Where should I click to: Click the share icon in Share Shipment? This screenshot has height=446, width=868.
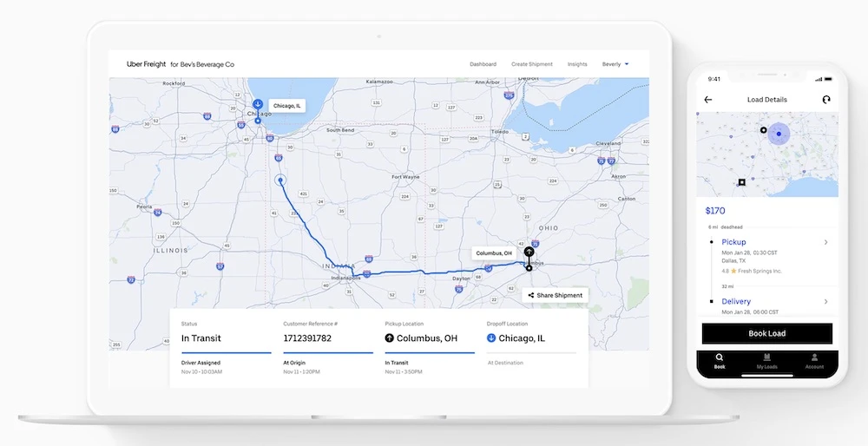coord(531,296)
